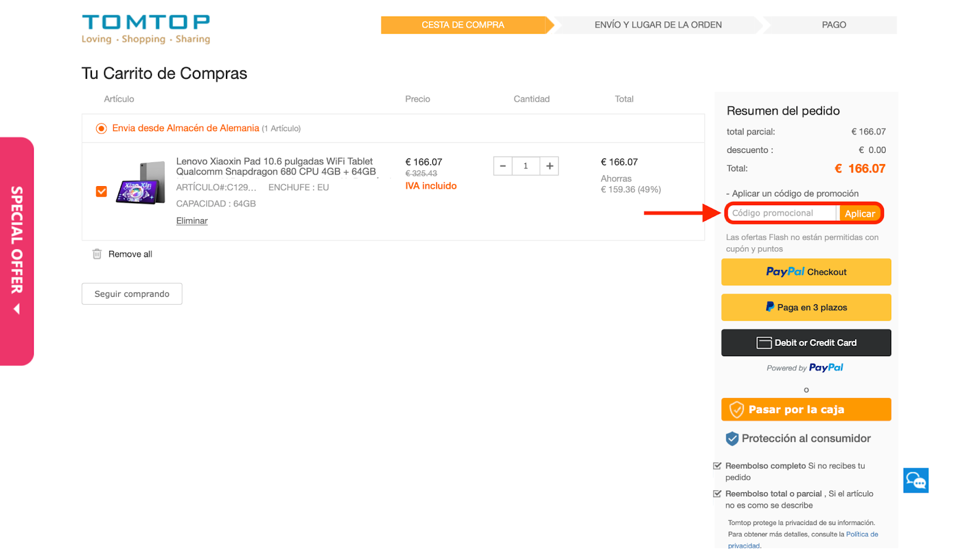The width and height of the screenshot is (980, 549).
Task: Click the Lenovo tablet thumbnail image
Action: (x=141, y=182)
